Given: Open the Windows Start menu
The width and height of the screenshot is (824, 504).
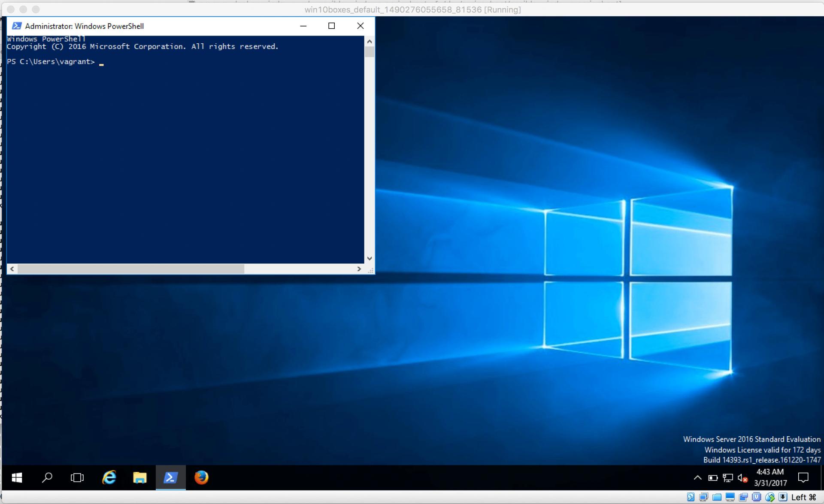Looking at the screenshot, I should 17,477.
